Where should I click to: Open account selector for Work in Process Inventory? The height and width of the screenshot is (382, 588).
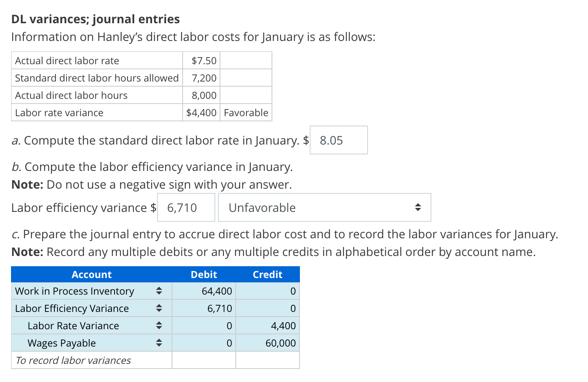159,291
